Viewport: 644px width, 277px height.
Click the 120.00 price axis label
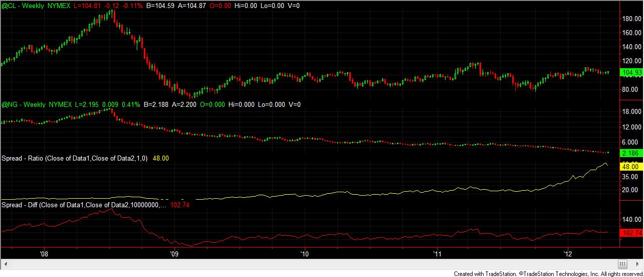(x=632, y=61)
